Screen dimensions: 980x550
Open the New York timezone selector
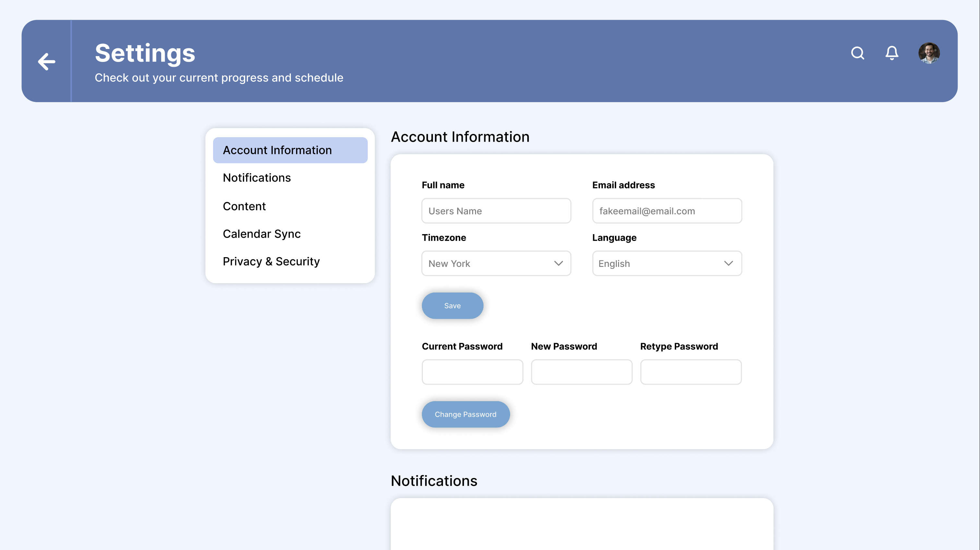[x=487, y=263]
